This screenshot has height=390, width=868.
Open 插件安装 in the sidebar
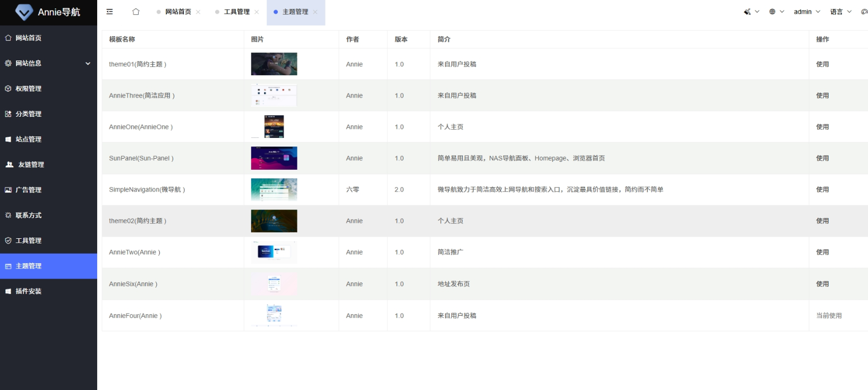point(48,291)
